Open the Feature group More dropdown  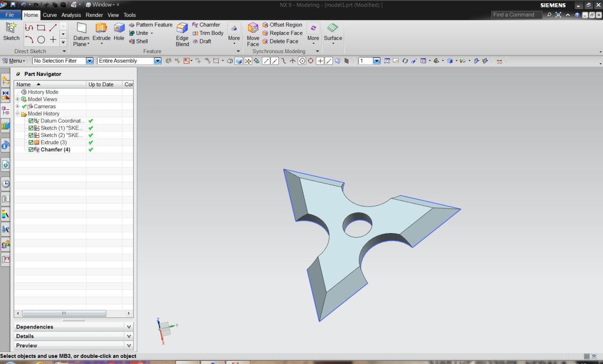pos(234,34)
